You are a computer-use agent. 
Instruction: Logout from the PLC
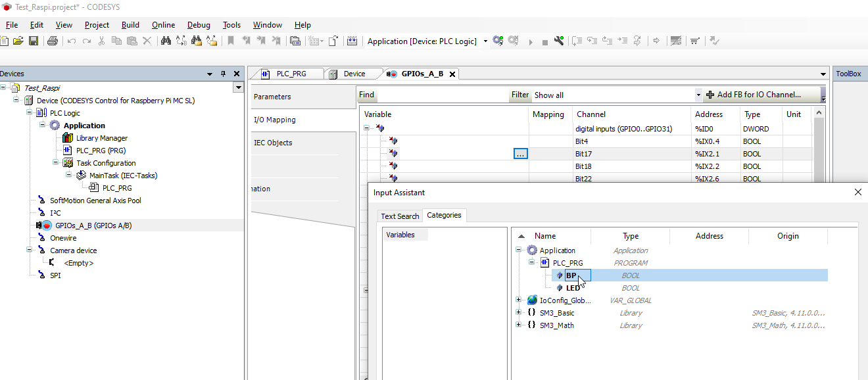pos(513,41)
